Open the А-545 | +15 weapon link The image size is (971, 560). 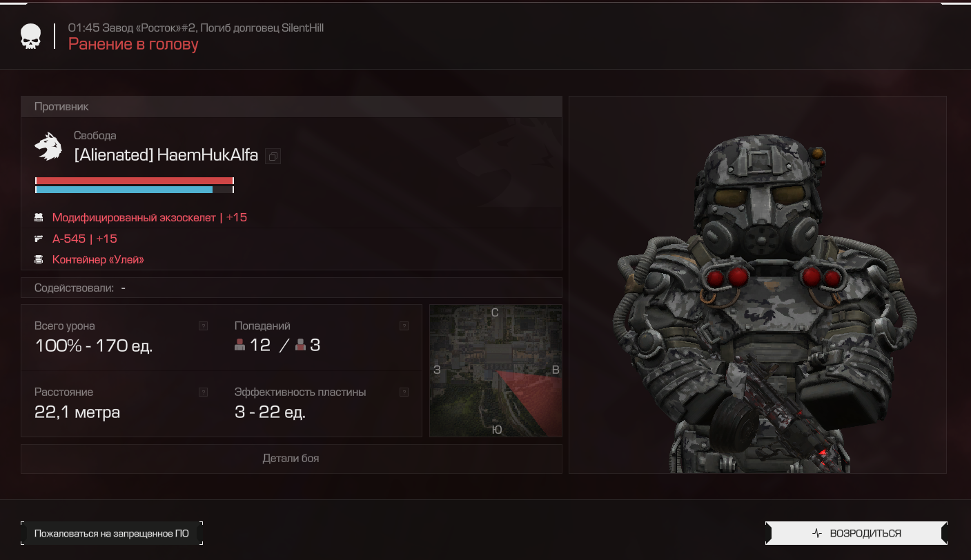point(85,239)
